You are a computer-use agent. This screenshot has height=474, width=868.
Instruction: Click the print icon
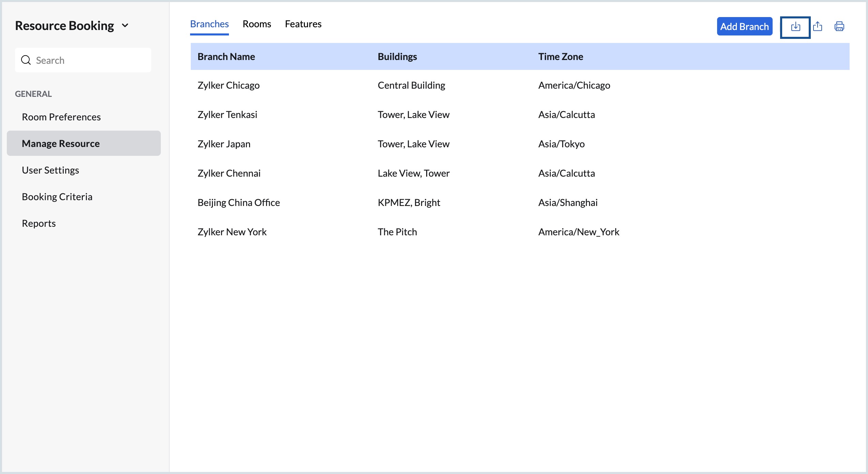(839, 27)
